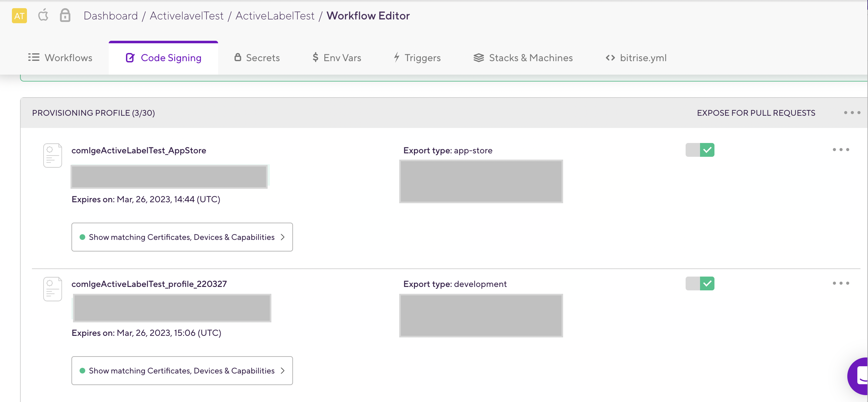The width and height of the screenshot is (868, 402).
Task: Click the profile_220327 document icon
Action: (x=53, y=289)
